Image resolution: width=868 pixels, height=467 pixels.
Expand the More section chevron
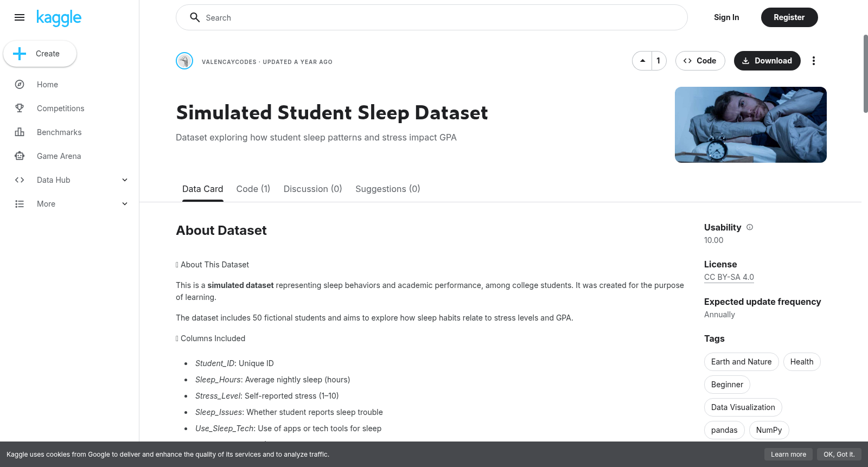click(125, 204)
